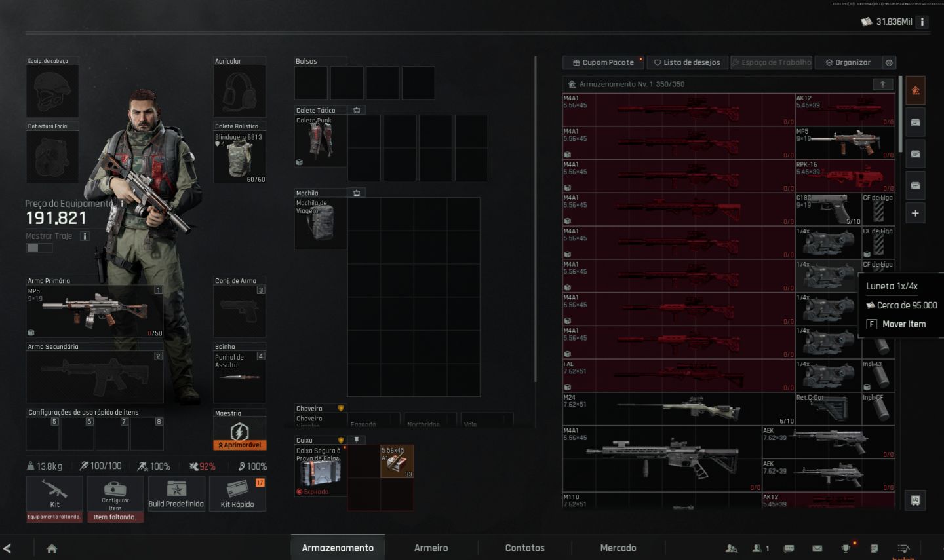944x560 pixels.
Task: Select the G18C pistol in storage
Action: point(829,210)
